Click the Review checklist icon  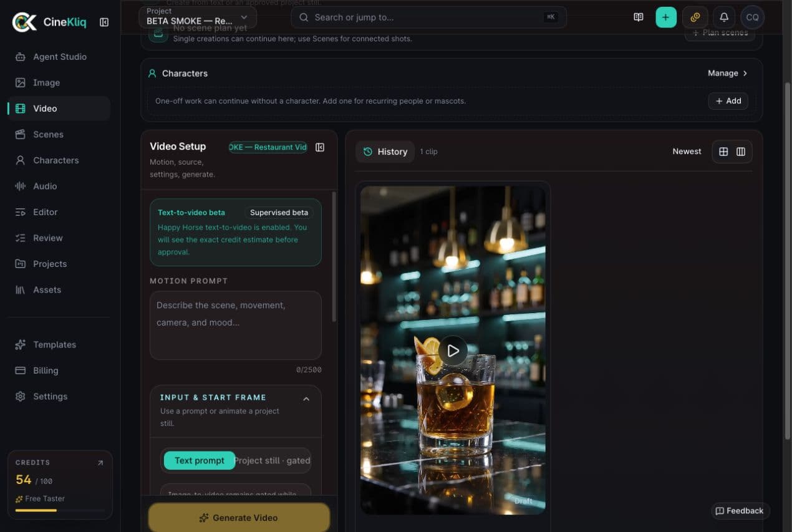click(21, 238)
